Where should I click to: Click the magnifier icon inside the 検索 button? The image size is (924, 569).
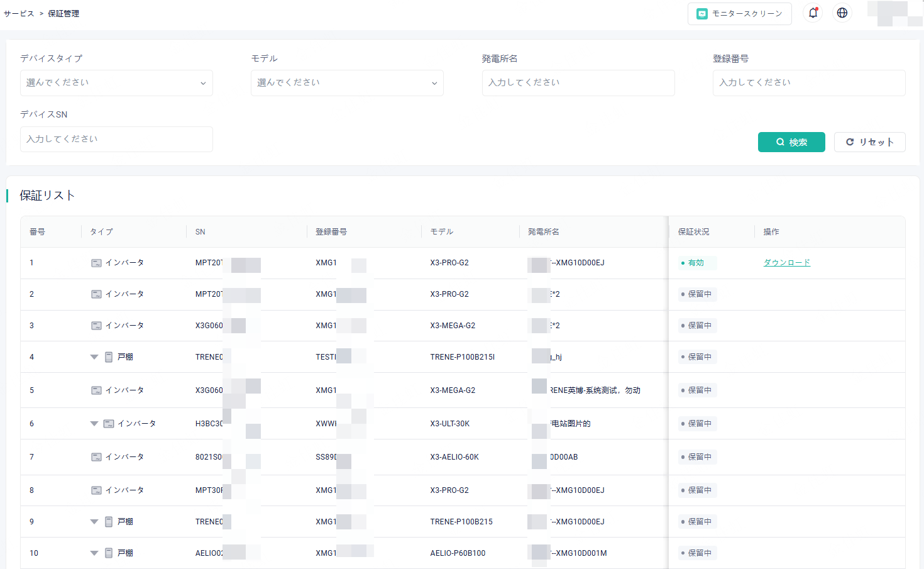click(780, 142)
